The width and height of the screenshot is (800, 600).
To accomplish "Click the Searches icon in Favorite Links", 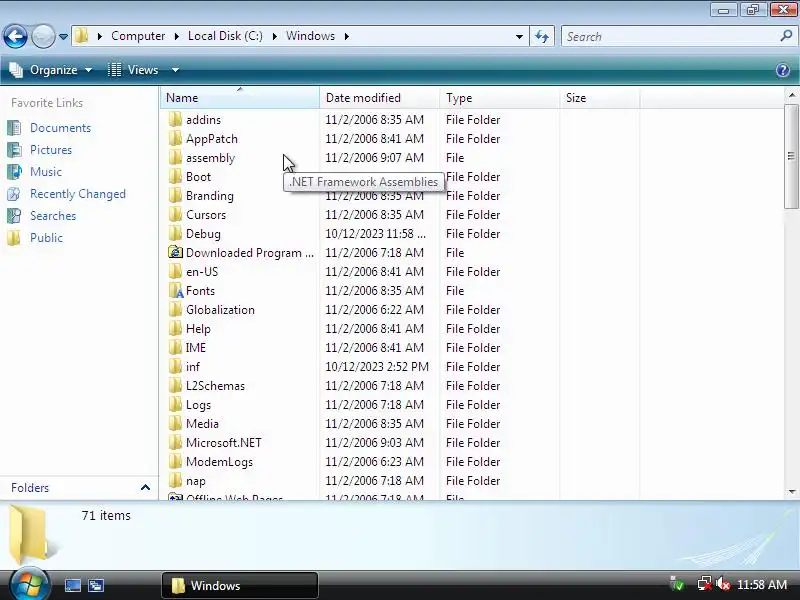I will click(x=14, y=216).
